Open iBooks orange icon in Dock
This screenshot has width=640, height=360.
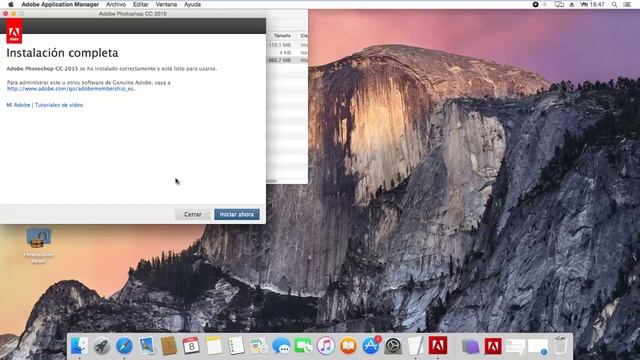tap(348, 346)
